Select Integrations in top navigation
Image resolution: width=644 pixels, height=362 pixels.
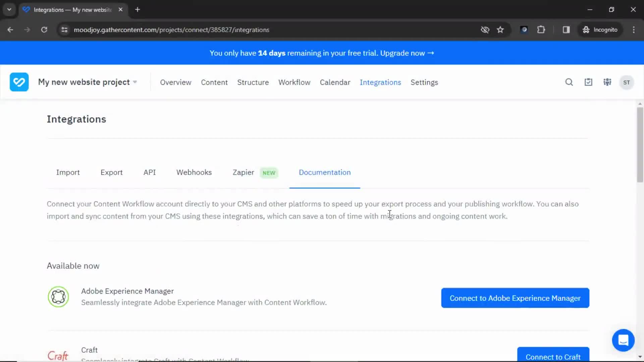(x=380, y=82)
